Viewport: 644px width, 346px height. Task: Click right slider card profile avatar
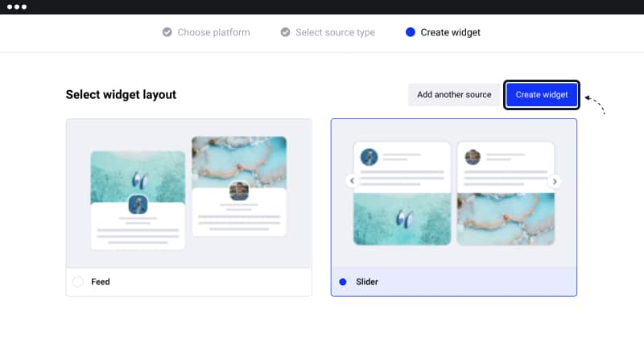point(473,157)
